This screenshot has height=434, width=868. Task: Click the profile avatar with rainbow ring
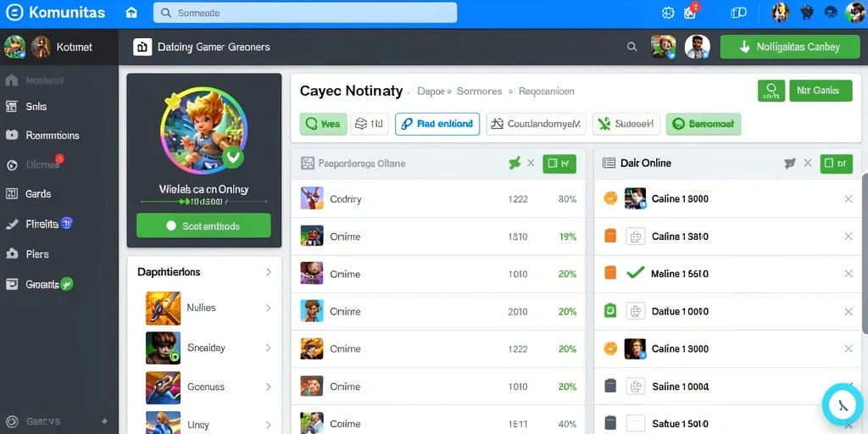[x=203, y=131]
